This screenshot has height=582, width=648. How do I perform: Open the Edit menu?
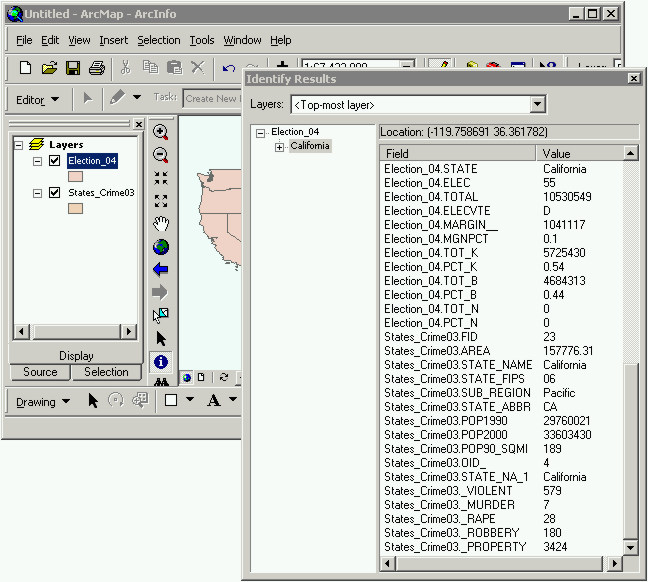(x=50, y=40)
